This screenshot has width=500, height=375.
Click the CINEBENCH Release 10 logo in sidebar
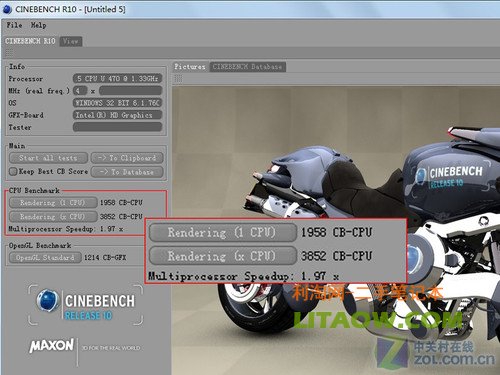pos(86,305)
